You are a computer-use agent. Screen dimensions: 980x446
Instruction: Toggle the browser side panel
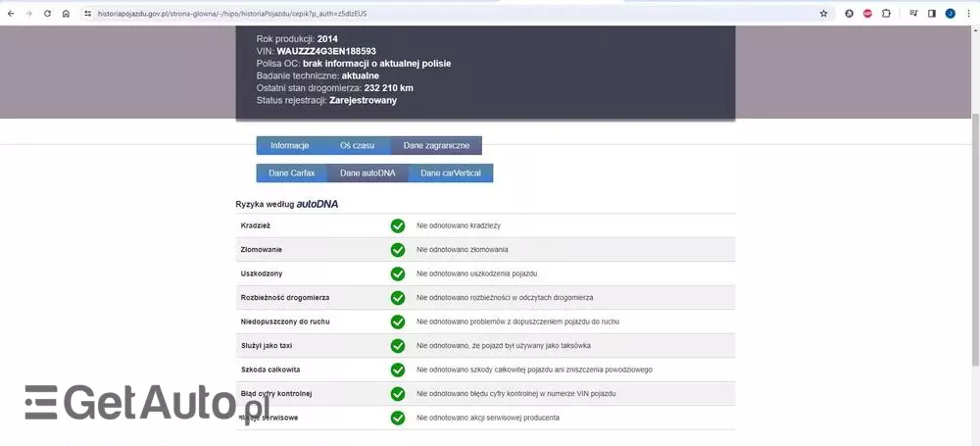pyautogui.click(x=931, y=14)
